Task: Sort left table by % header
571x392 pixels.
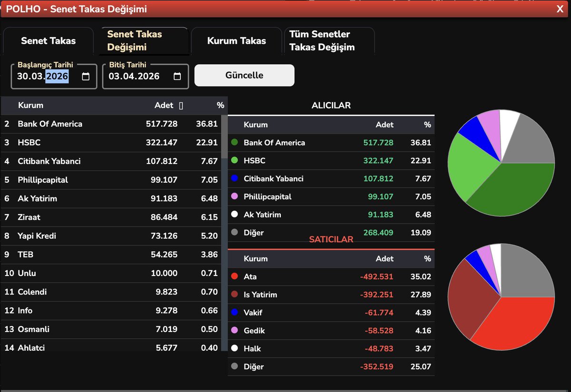Action: click(x=220, y=105)
